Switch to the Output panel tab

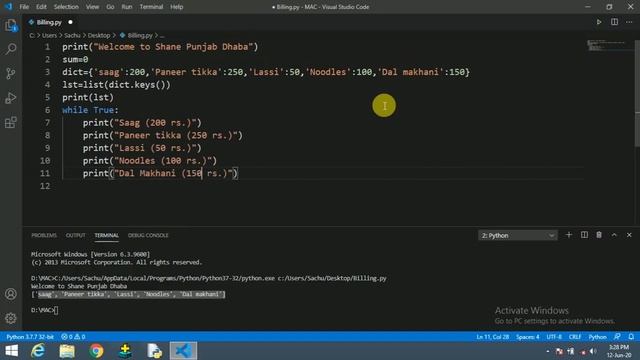pyautogui.click(x=76, y=236)
